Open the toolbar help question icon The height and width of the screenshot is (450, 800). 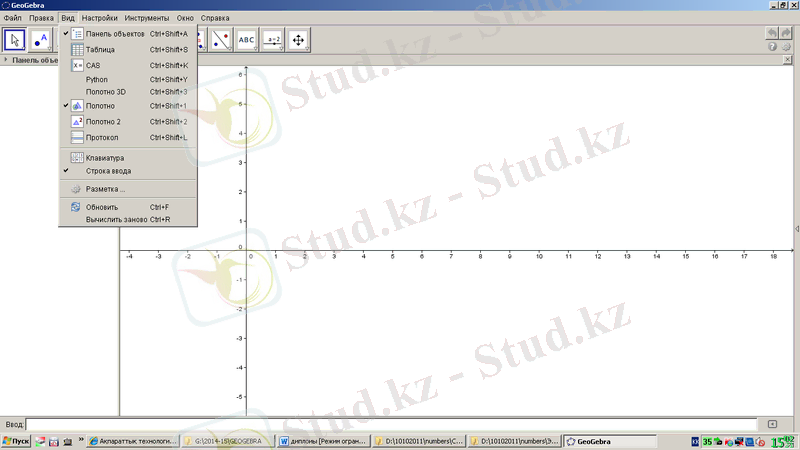[772, 46]
